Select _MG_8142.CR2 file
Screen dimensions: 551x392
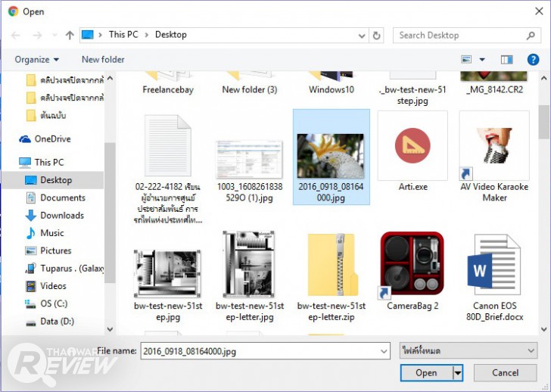tap(494, 83)
